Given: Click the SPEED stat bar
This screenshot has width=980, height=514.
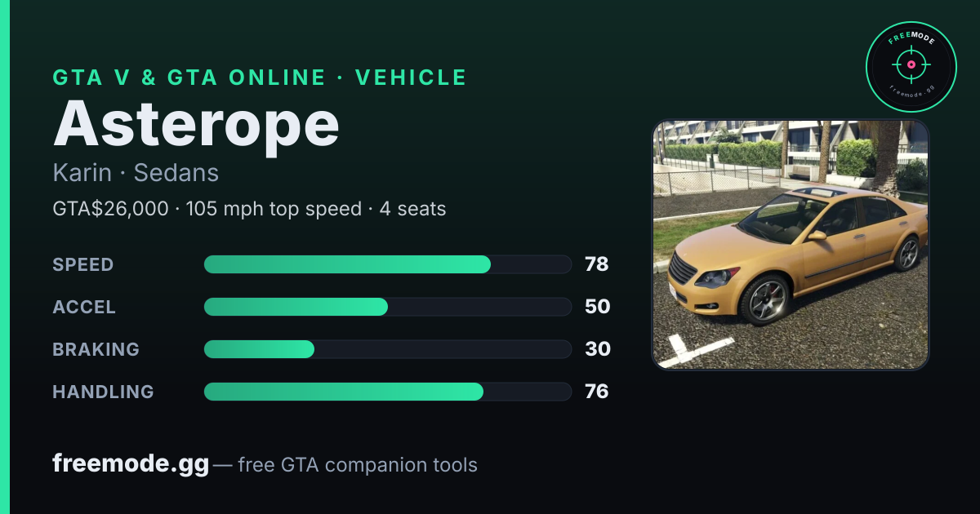Looking at the screenshot, I should (x=387, y=264).
